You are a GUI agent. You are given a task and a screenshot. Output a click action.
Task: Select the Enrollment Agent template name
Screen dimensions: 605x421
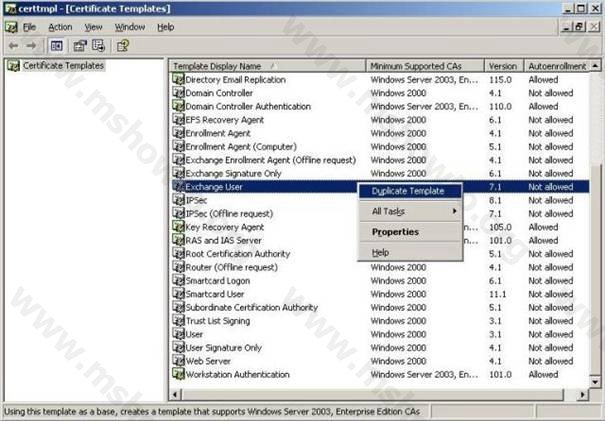(x=218, y=133)
